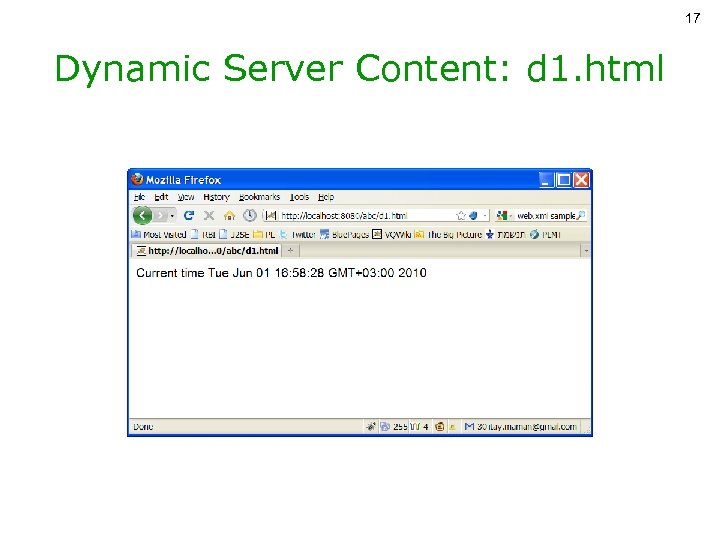Open the Tools menu
Screen dimensions: 720x540
pos(299,197)
